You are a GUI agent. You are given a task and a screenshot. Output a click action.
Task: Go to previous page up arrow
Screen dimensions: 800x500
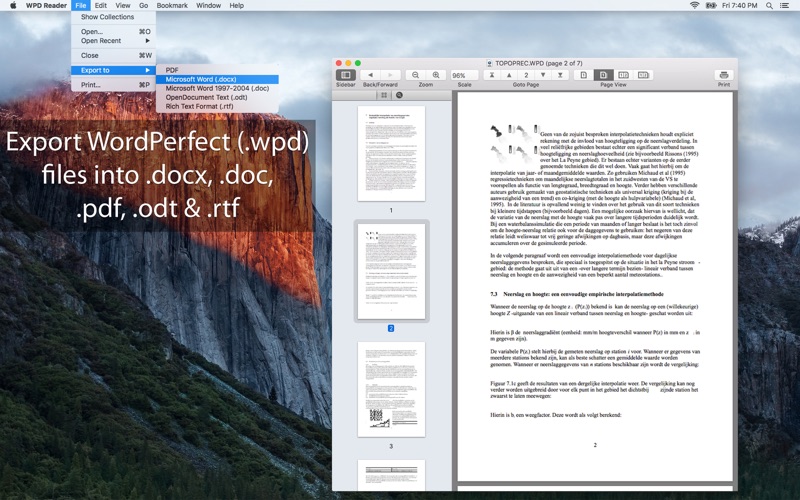pos(509,75)
